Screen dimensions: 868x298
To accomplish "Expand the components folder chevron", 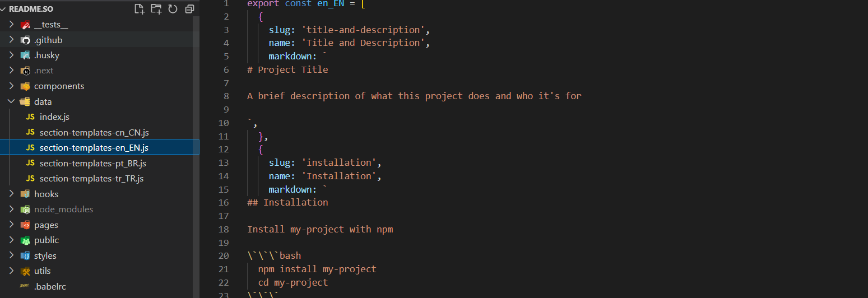I will [11, 86].
